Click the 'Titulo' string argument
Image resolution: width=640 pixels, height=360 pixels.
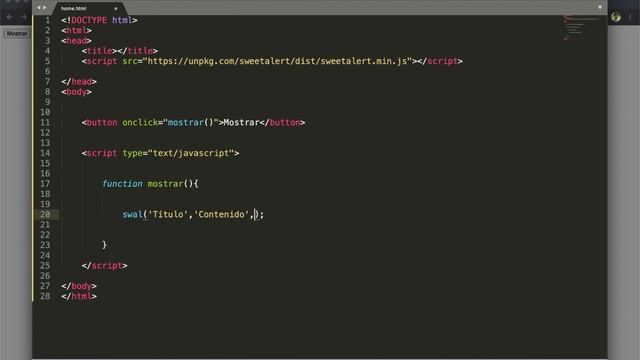click(x=168, y=214)
